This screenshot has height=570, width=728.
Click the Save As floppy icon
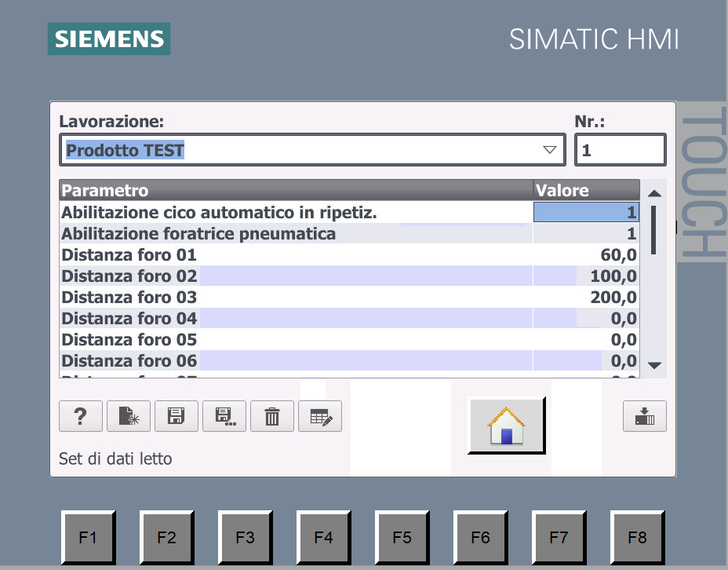224,416
